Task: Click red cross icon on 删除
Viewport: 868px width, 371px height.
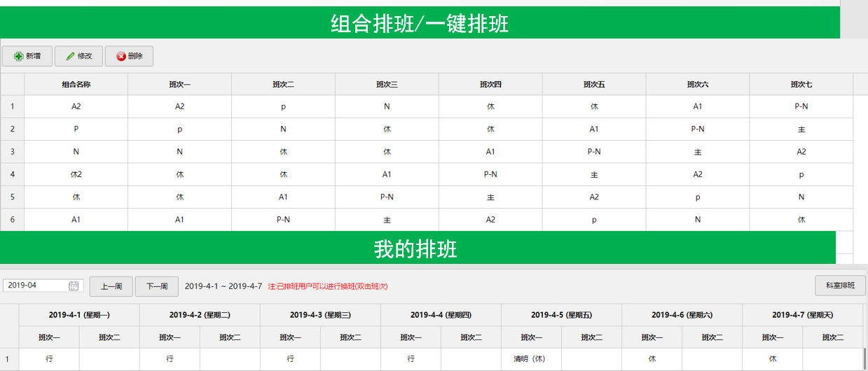Action: (x=121, y=56)
